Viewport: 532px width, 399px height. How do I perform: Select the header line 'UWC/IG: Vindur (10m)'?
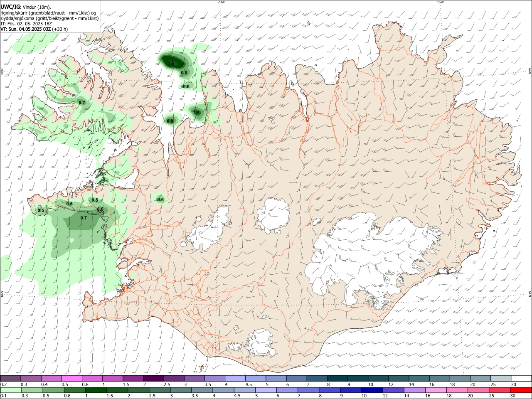26,7
